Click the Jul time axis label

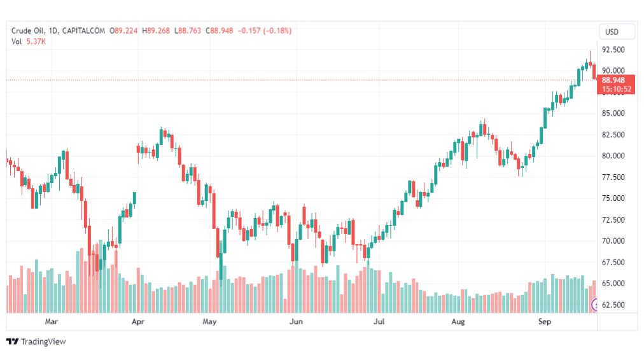(380, 322)
